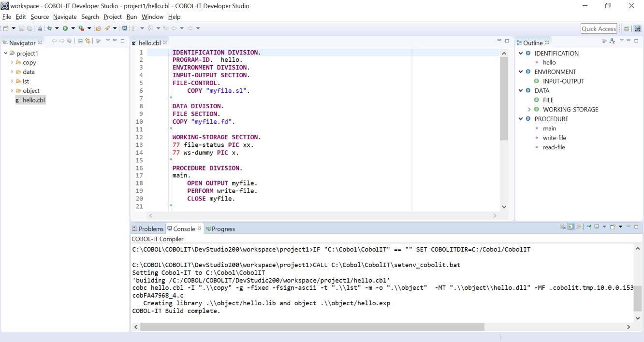Click the Build All binary icon
The height and width of the screenshot is (342, 644).
tap(40, 28)
